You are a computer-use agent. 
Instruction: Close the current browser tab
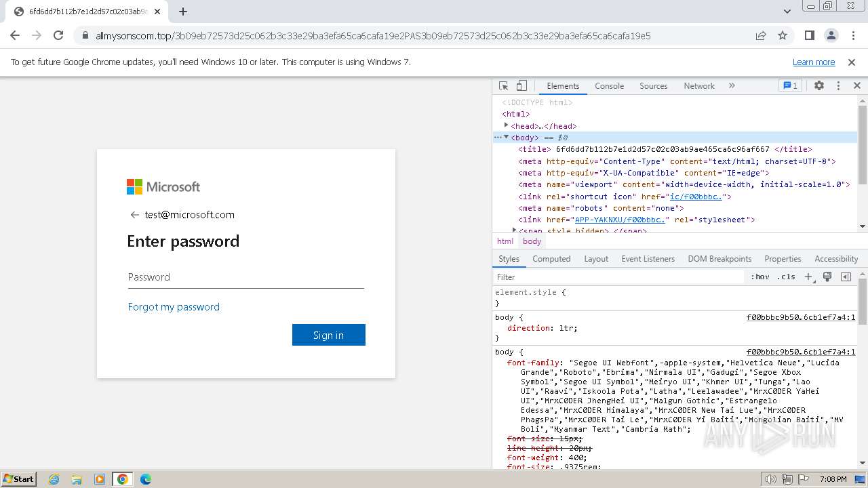tap(157, 12)
